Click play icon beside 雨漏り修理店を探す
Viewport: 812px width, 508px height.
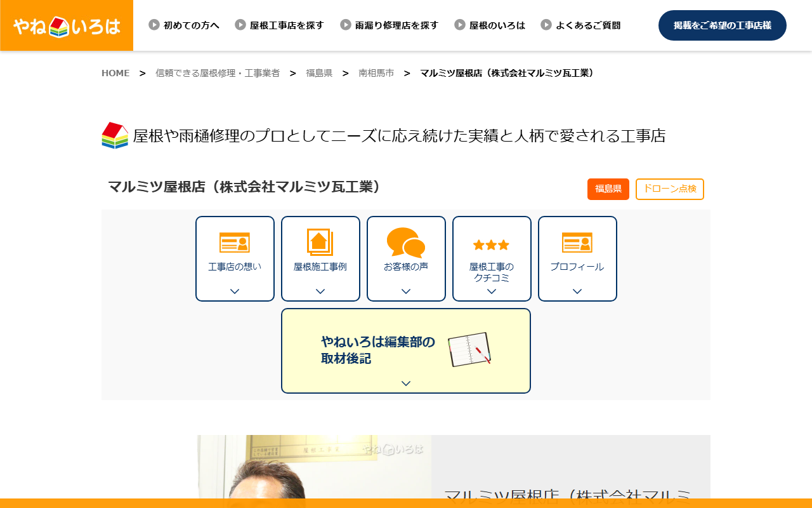click(x=346, y=25)
